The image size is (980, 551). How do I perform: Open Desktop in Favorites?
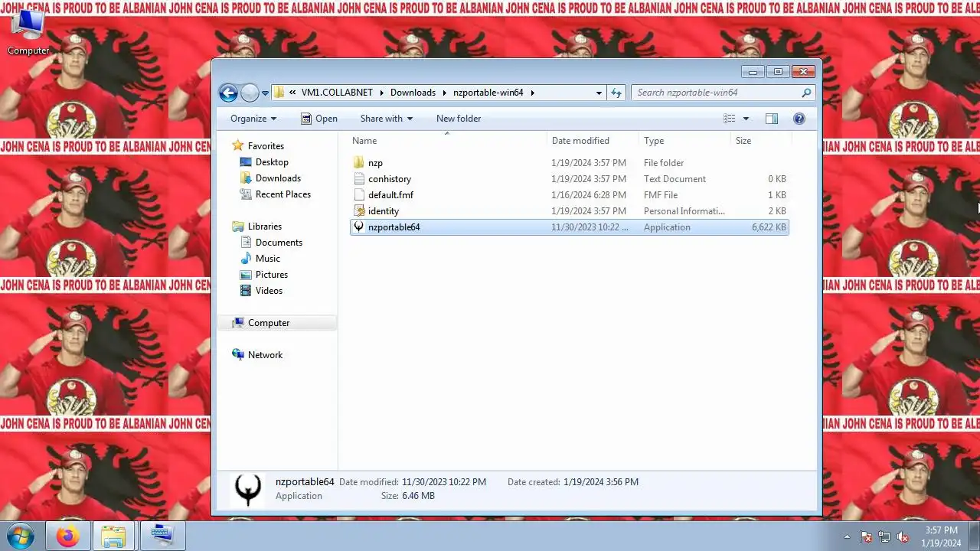(x=272, y=162)
